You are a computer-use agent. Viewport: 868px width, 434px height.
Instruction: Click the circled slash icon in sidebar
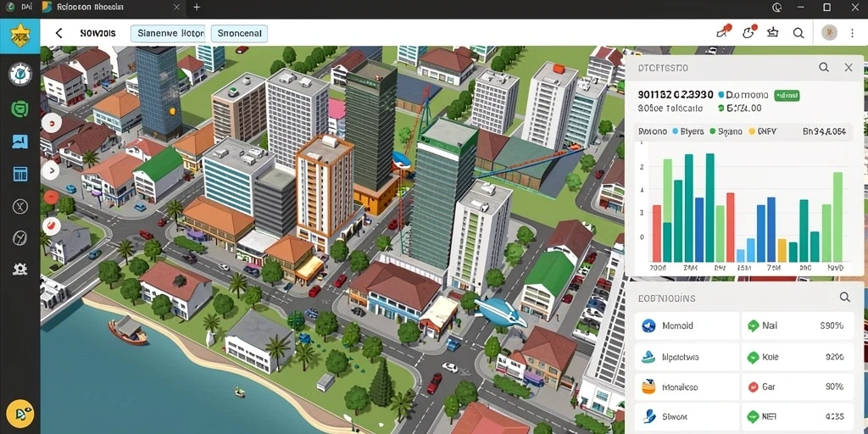pos(20,238)
